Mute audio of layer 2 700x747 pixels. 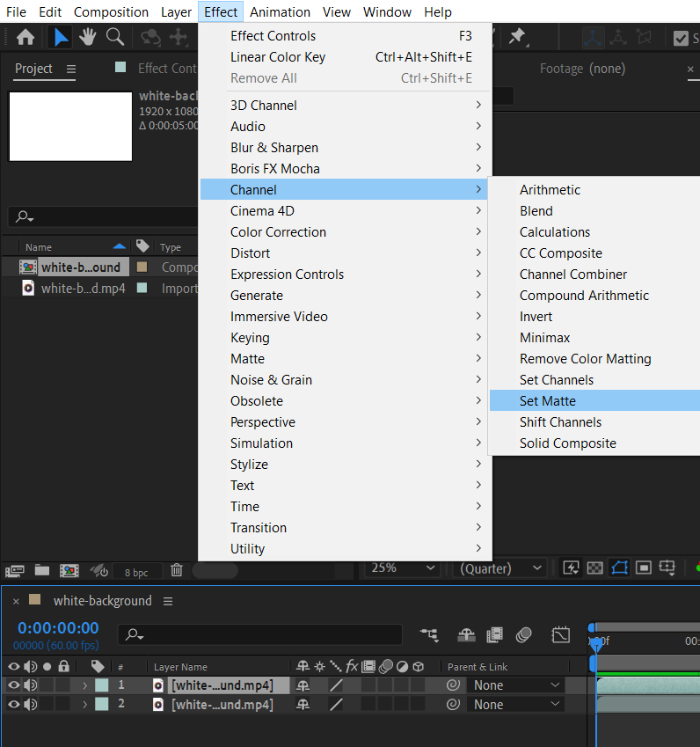(x=31, y=705)
